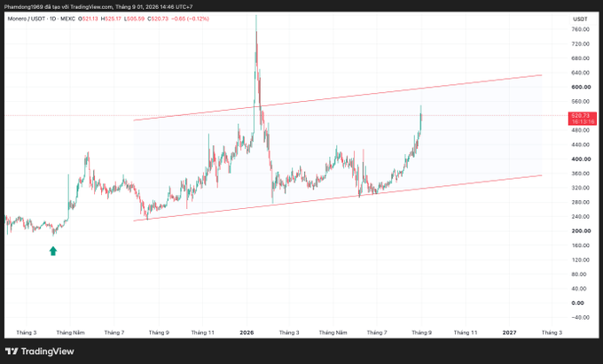
Task: Click the open value O521.13
Action: [88, 19]
